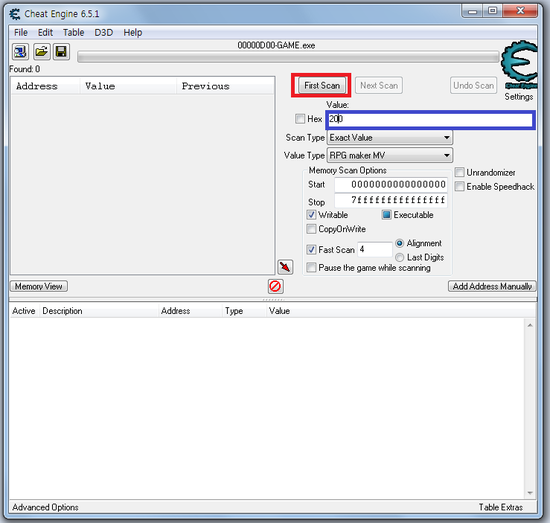Enable Pause the game while scanning
Screen dimensions: 550x523
pos(311,268)
